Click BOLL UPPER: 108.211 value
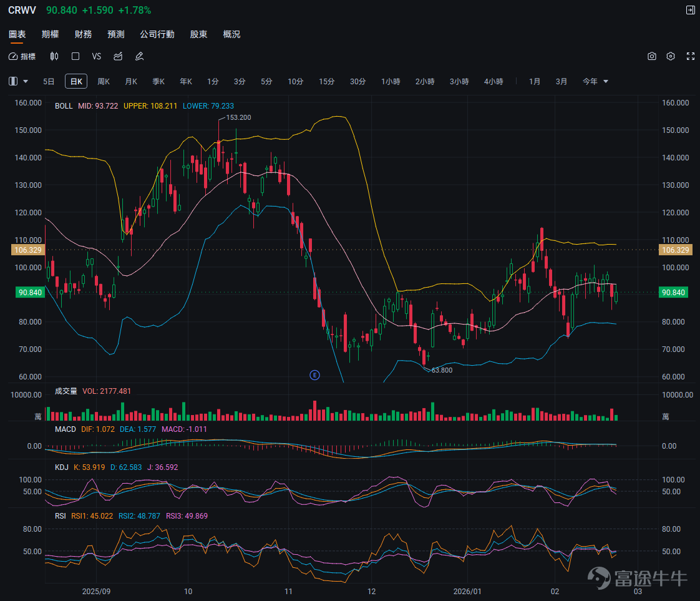This screenshot has height=601, width=700. [150, 106]
